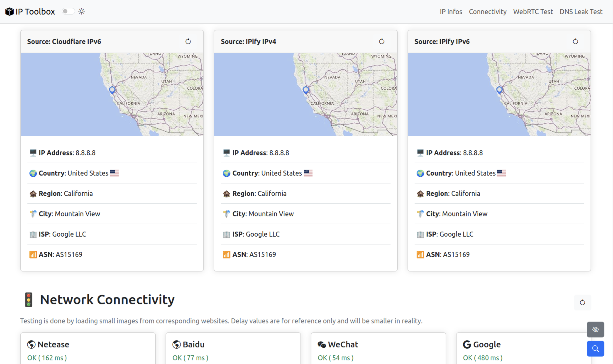Open WebRTC Test nav link
Image resolution: width=613 pixels, height=364 pixels.
click(533, 12)
